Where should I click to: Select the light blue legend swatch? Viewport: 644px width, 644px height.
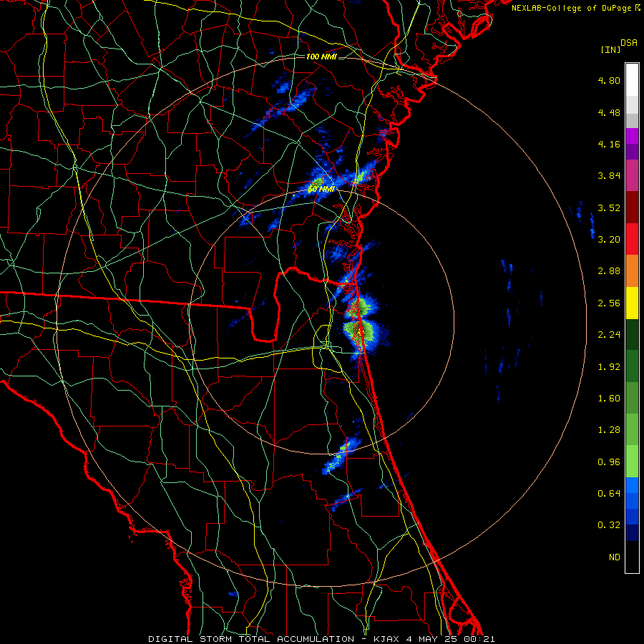click(x=632, y=485)
